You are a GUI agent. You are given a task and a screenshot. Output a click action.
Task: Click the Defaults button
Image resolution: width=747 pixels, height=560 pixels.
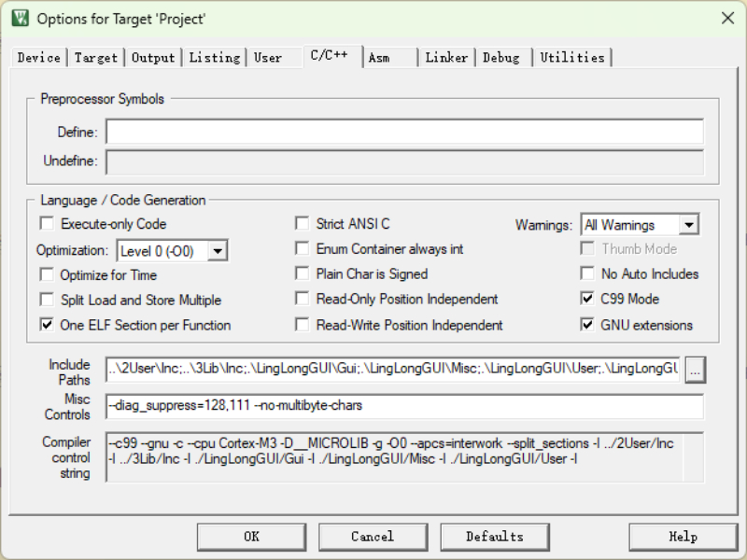pyautogui.click(x=495, y=537)
